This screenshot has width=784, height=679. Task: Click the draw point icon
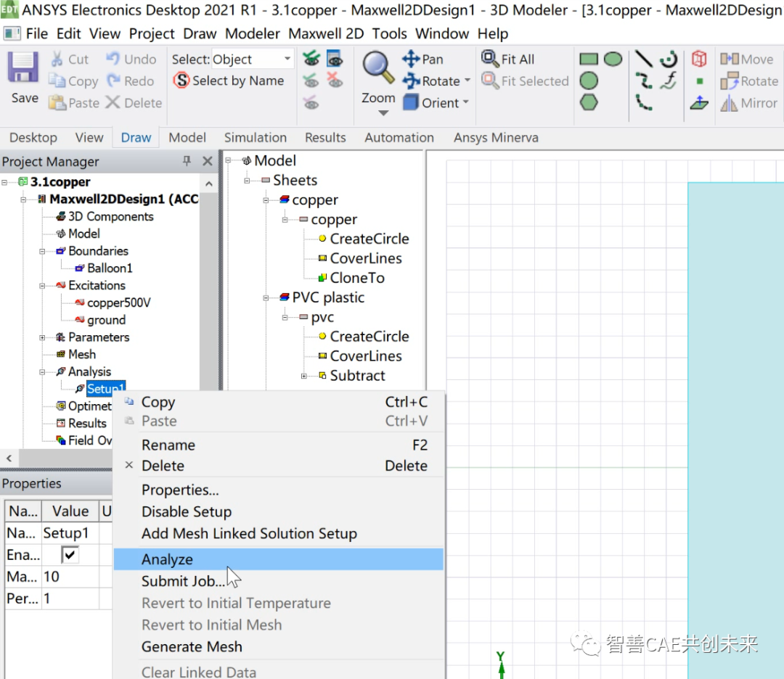pyautogui.click(x=700, y=81)
